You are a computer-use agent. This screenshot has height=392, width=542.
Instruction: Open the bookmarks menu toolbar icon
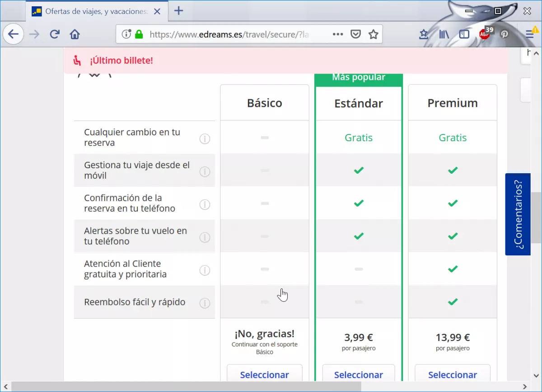(x=424, y=34)
